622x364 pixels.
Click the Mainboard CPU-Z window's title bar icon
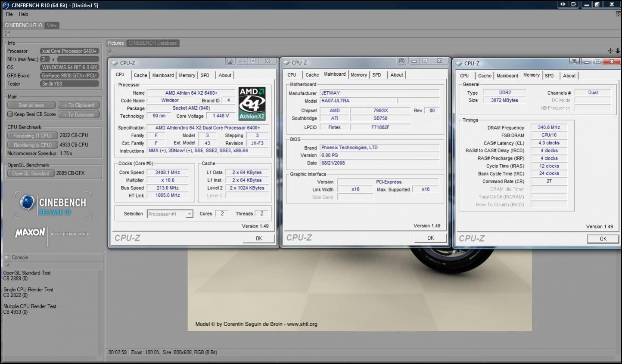pyautogui.click(x=286, y=62)
